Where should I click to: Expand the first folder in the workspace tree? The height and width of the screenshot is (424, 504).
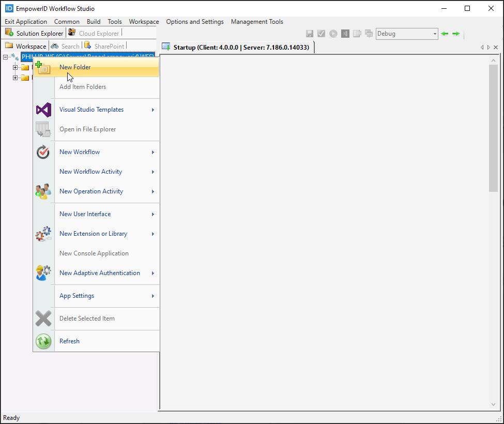[x=16, y=67]
